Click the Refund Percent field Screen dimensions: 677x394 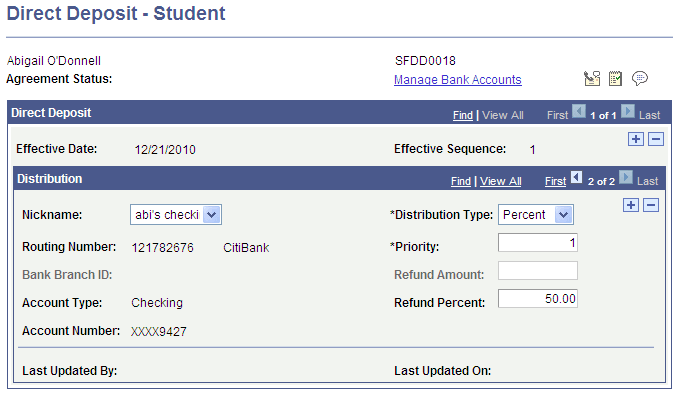[538, 299]
